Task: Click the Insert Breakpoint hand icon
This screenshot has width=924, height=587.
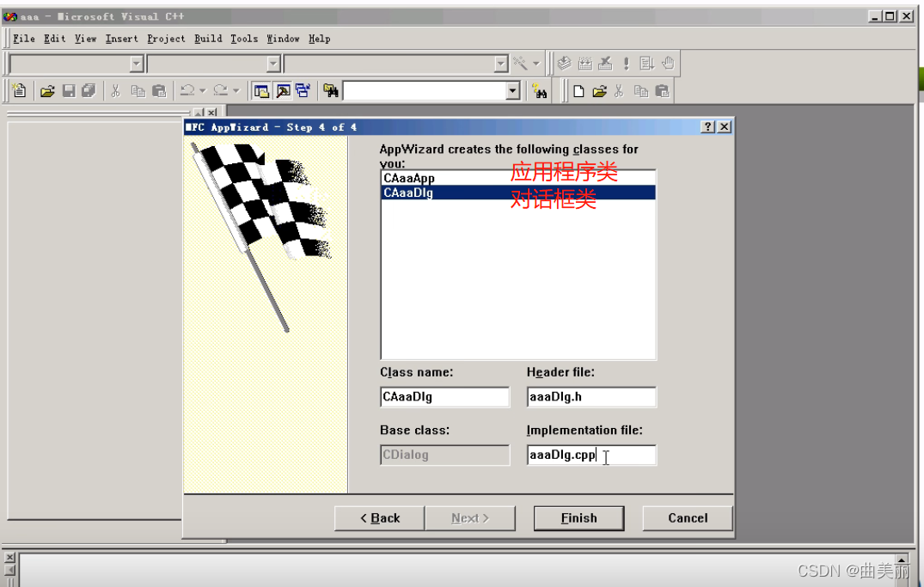Action: click(x=668, y=63)
